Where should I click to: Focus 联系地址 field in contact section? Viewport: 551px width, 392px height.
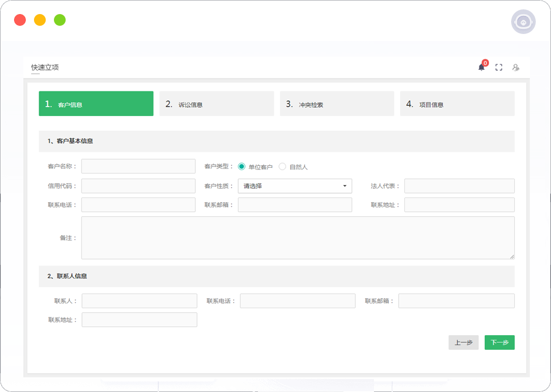[140, 320]
